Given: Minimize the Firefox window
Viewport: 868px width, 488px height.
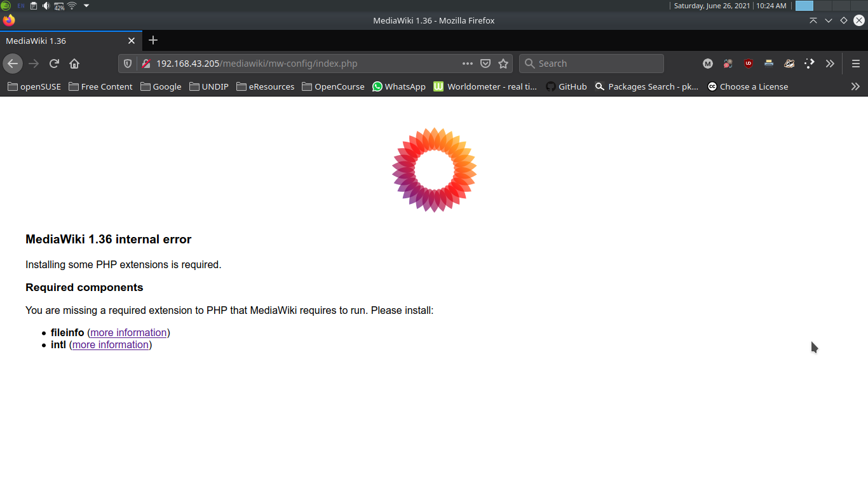Looking at the screenshot, I should 829,20.
